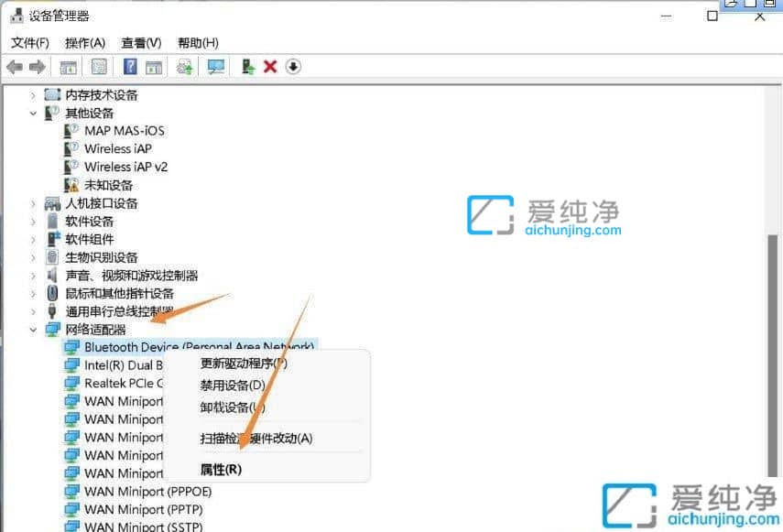Viewport: 783px width, 532px height.
Task: Collapse the 网络适配器 tree node
Action: click(35, 330)
